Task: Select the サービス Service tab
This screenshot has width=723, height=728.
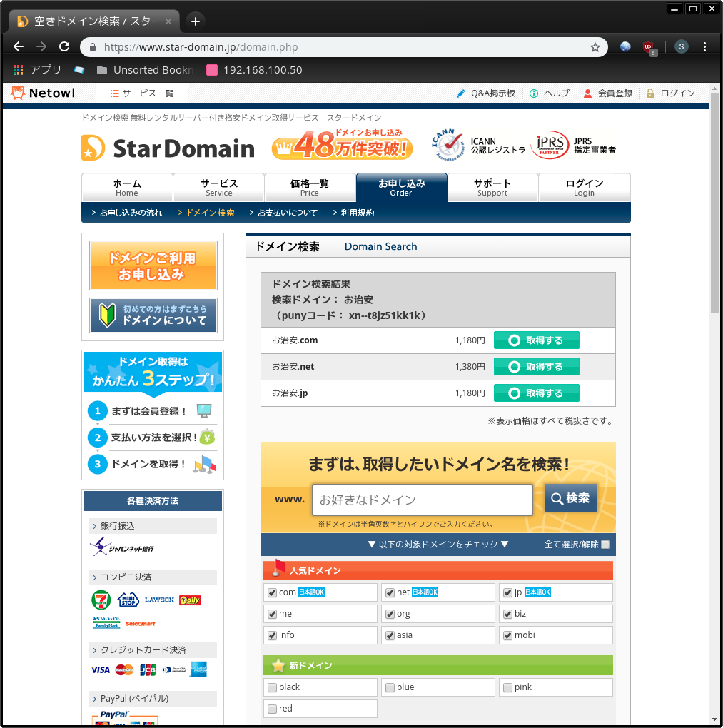Action: 218,188
